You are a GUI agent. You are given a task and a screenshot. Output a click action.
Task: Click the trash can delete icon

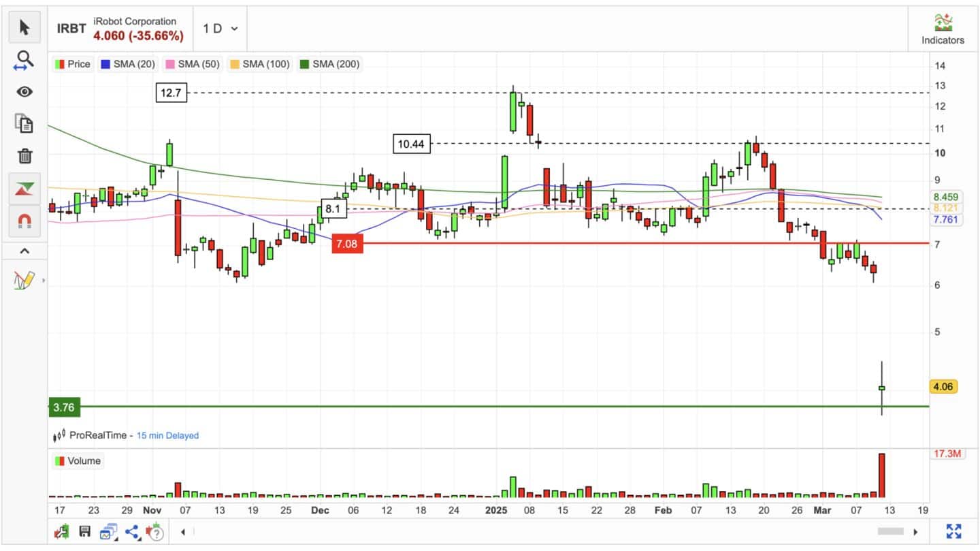(24, 156)
